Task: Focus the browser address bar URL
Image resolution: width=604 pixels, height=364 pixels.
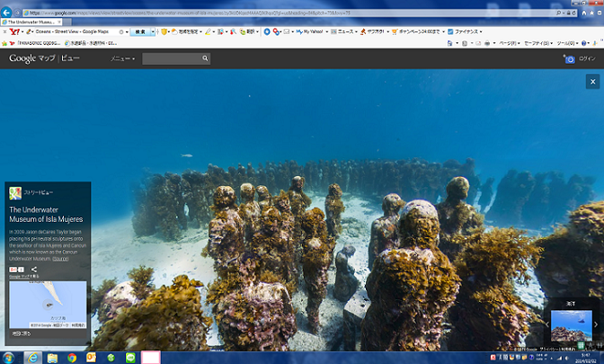Action: click(x=289, y=13)
